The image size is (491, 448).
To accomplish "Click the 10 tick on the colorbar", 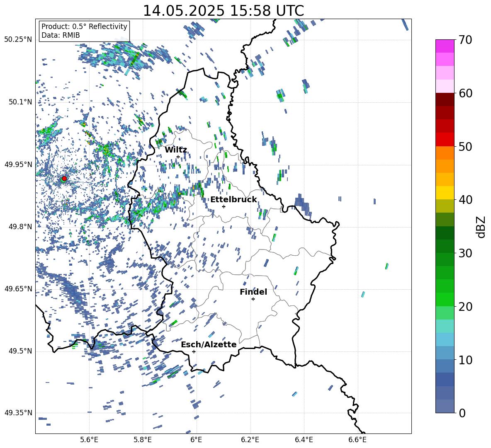I will pyautogui.click(x=465, y=360).
